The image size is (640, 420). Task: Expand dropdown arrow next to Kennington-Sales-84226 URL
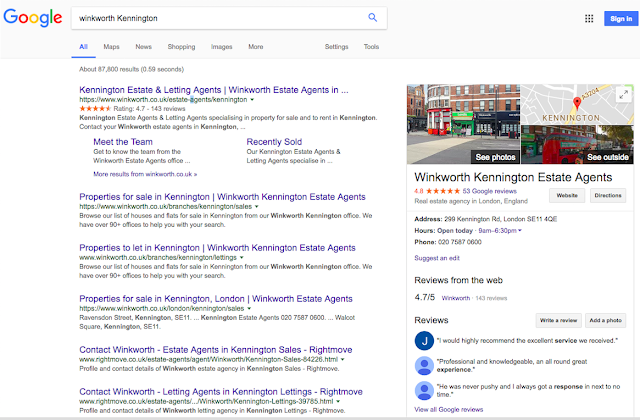coord(342,360)
